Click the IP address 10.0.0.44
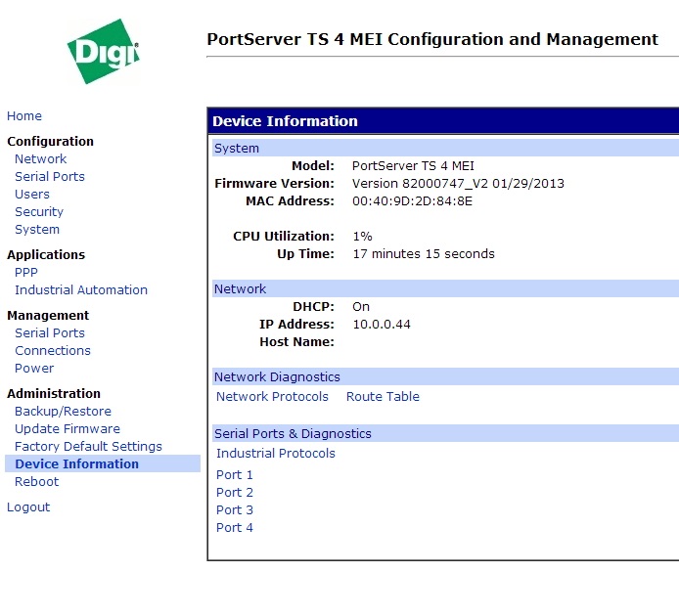Image resolution: width=679 pixels, height=616 pixels. (x=382, y=325)
